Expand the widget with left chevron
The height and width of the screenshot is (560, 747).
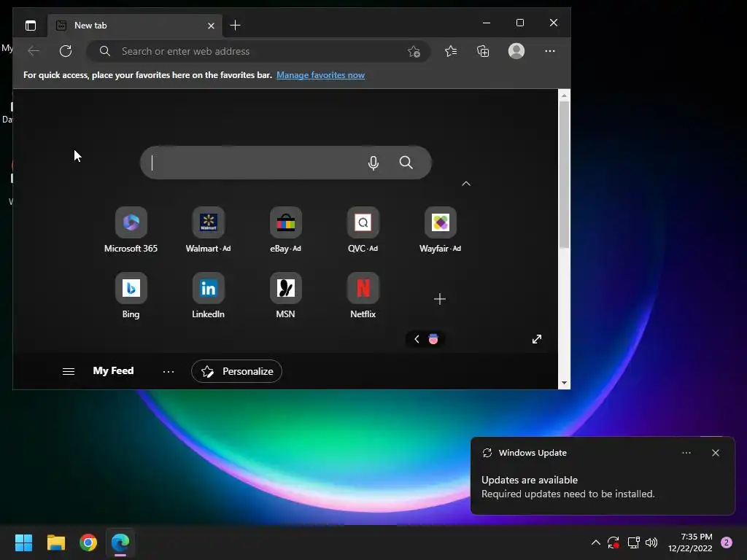pyautogui.click(x=417, y=339)
